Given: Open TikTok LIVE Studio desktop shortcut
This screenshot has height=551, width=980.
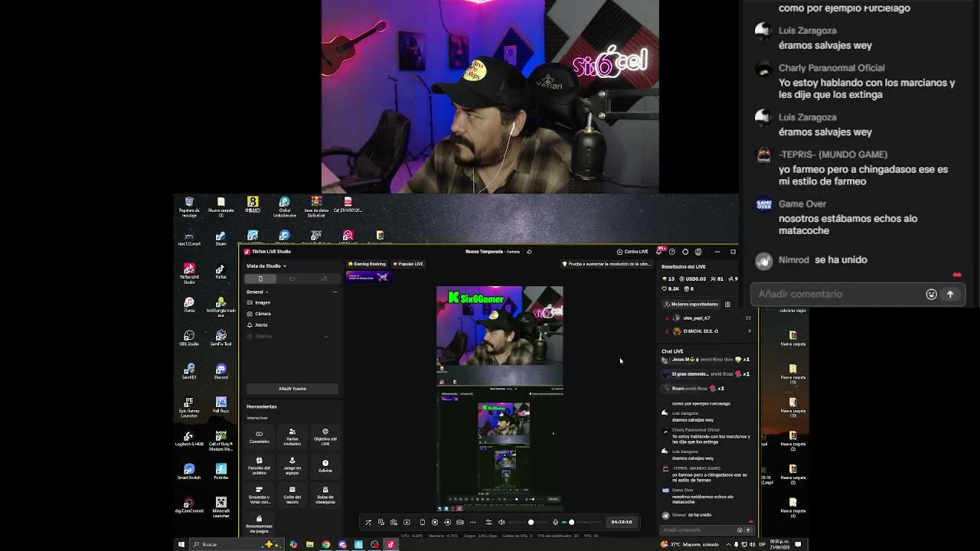Looking at the screenshot, I should (x=189, y=272).
